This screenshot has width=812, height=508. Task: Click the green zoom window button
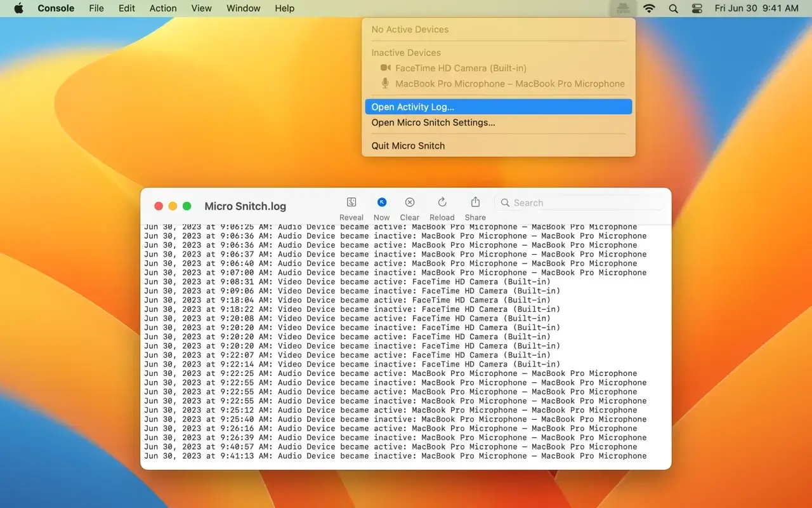(x=187, y=206)
